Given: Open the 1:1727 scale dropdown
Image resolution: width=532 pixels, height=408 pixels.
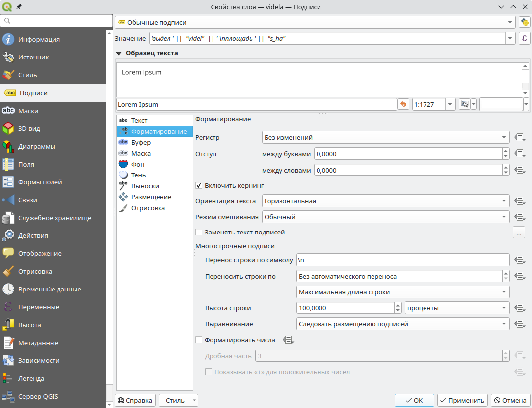Looking at the screenshot, I should tap(450, 104).
